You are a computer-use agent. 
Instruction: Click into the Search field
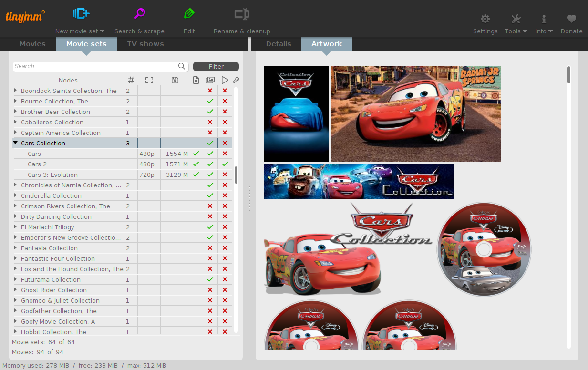tap(95, 66)
